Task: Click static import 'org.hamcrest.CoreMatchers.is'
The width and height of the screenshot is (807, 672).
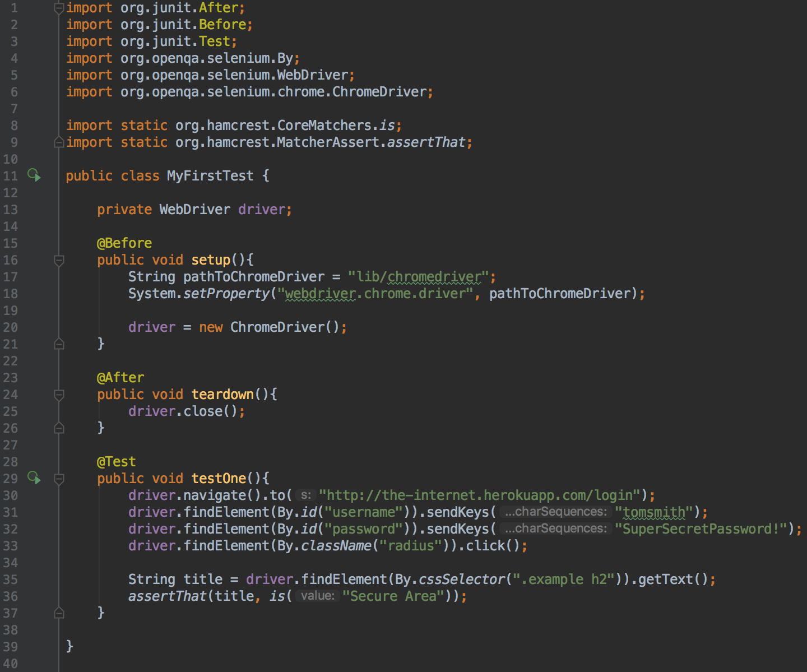Action: coord(285,126)
